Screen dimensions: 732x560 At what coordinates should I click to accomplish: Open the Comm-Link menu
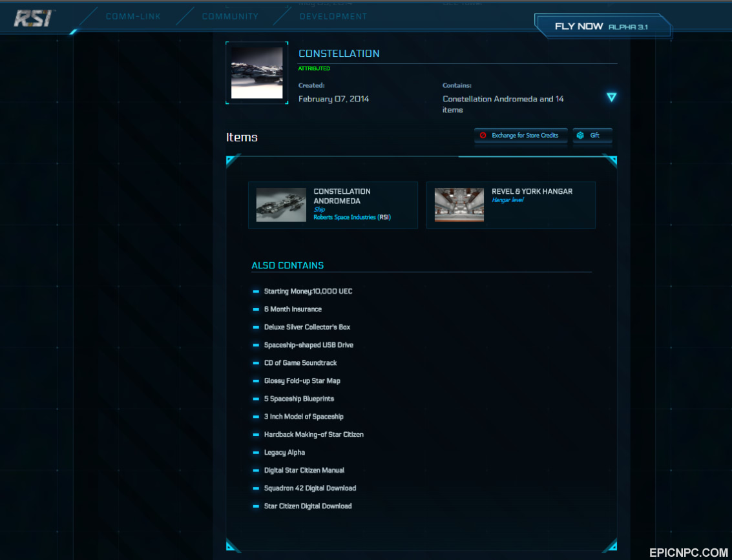[133, 16]
